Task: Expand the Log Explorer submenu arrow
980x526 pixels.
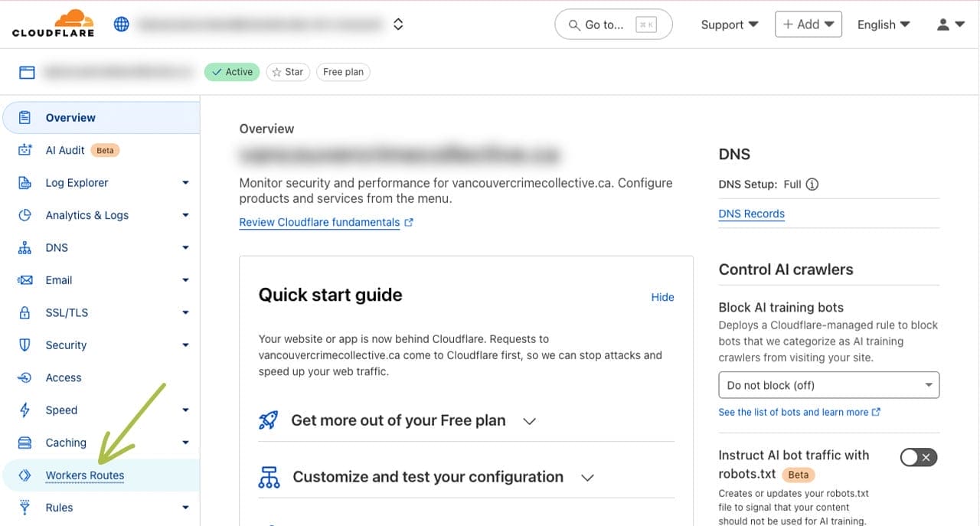Action: [185, 183]
